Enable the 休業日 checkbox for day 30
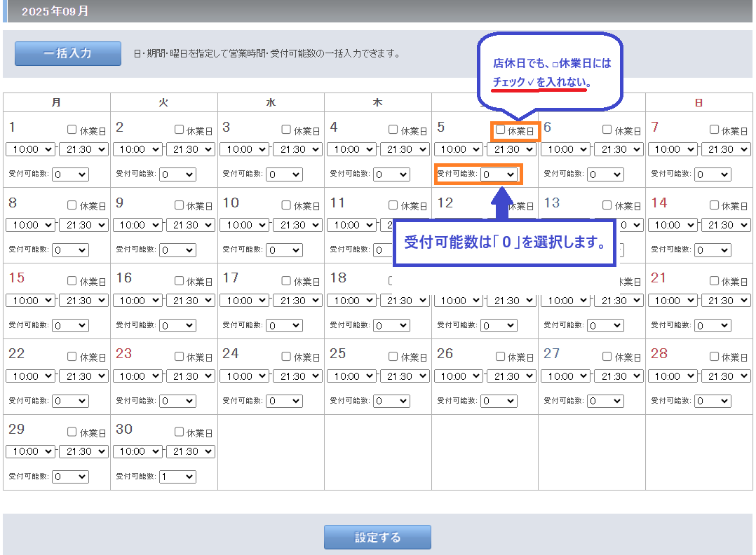Screen dimensions: 756x555 click(180, 432)
